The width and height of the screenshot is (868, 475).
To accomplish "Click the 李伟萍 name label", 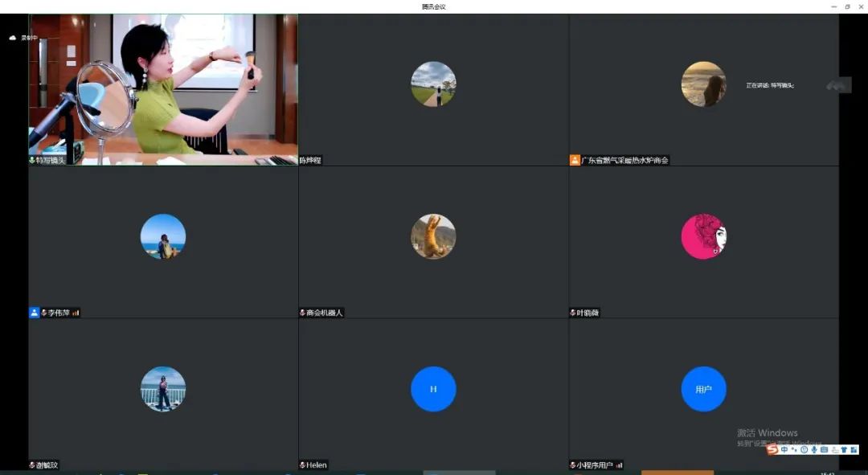I will pos(59,313).
